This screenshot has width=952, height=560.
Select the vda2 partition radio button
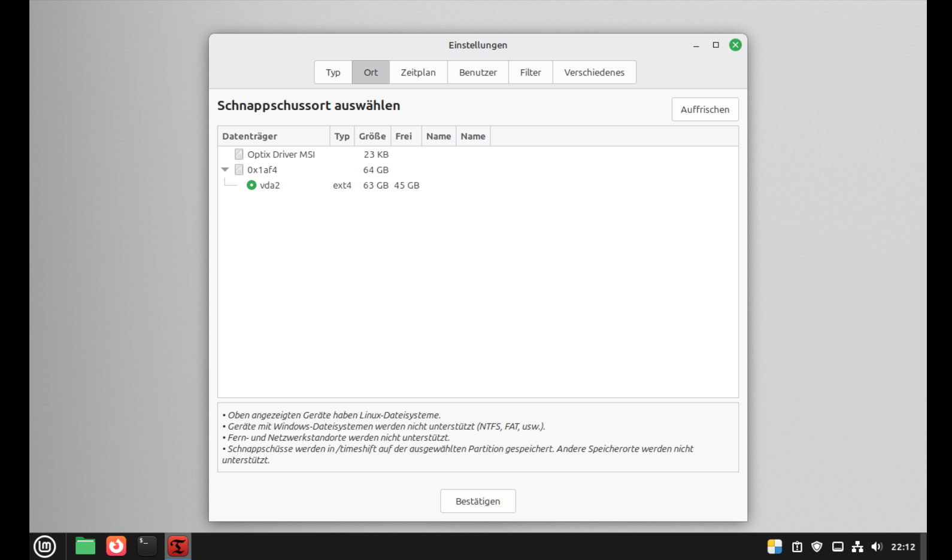click(251, 185)
